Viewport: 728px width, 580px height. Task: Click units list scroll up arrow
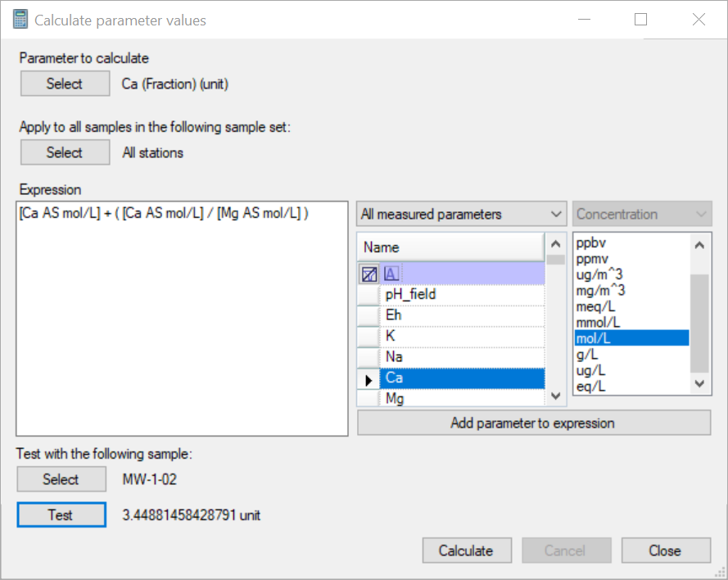pos(699,245)
